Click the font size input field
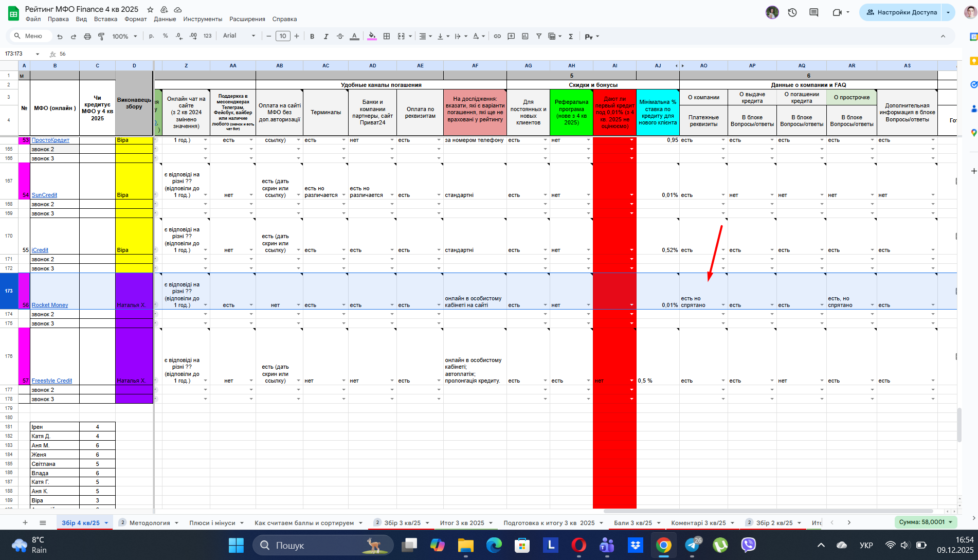978x560 pixels. pyautogui.click(x=283, y=36)
